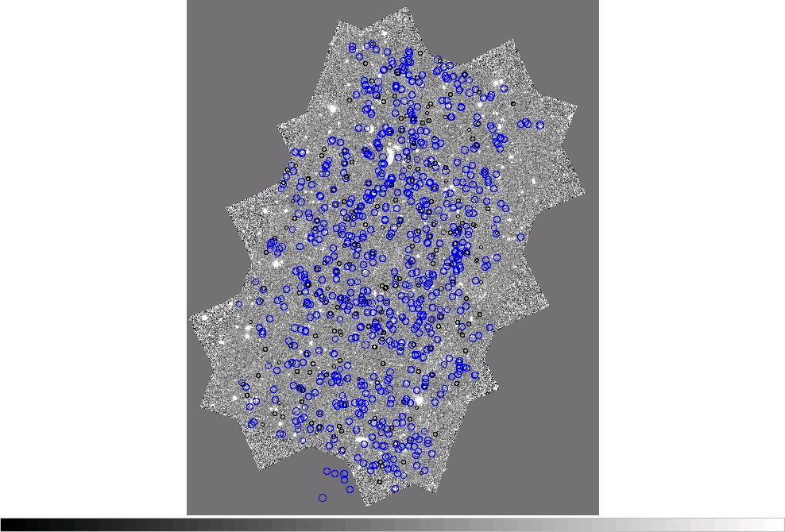
Task: Click the rightmost blue circle in the off-image group below
Action: pos(350,489)
